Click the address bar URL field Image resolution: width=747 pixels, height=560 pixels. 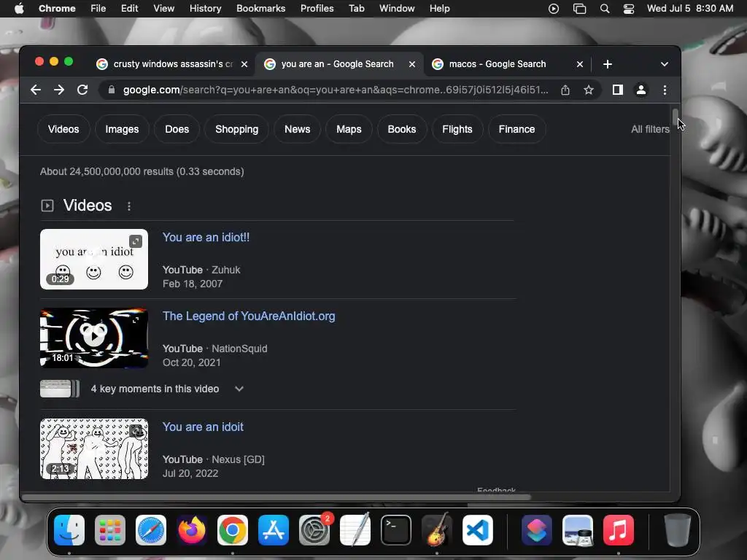[336, 90]
